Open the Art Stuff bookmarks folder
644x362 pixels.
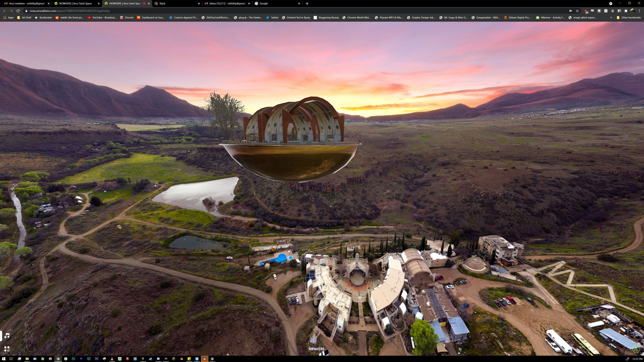tap(24, 17)
